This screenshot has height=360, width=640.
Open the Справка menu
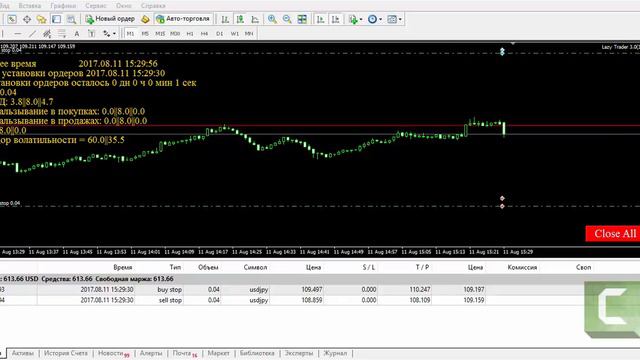pyautogui.click(x=153, y=6)
